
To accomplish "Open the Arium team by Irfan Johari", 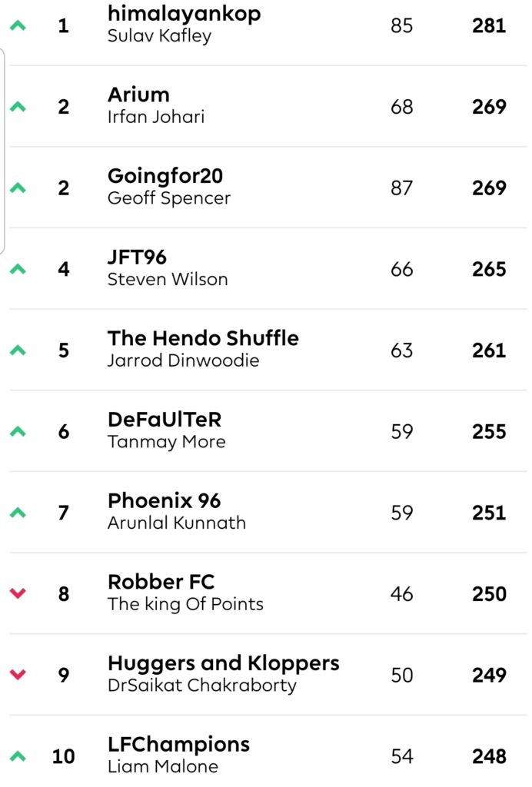I will tap(138, 95).
